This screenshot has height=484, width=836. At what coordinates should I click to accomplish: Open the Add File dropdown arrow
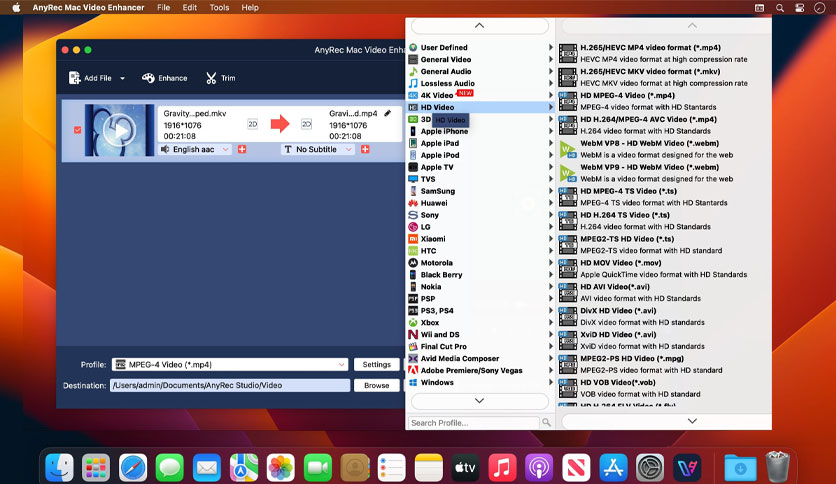122,78
